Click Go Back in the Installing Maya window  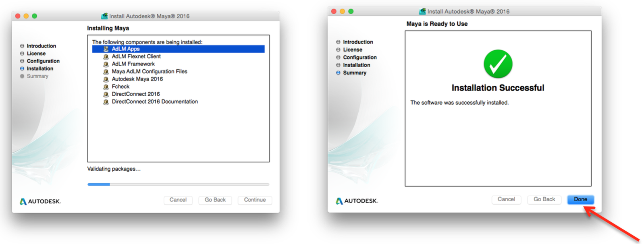pos(215,200)
